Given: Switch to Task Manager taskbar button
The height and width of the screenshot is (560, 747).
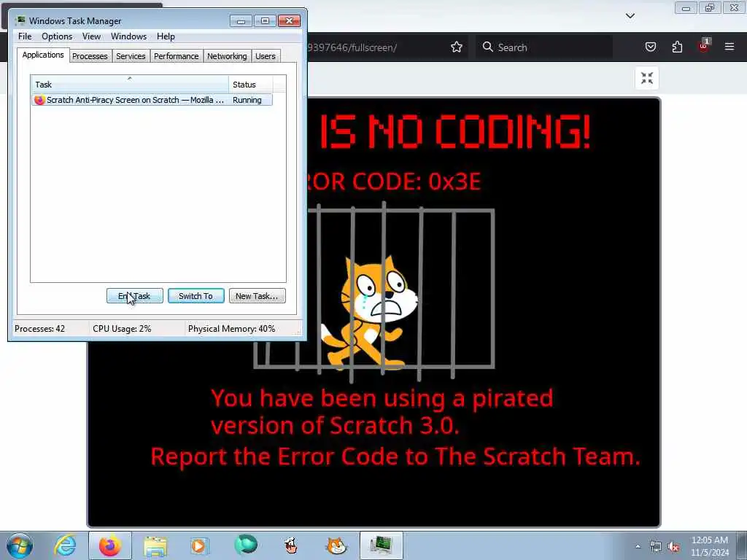Looking at the screenshot, I should [x=381, y=545].
